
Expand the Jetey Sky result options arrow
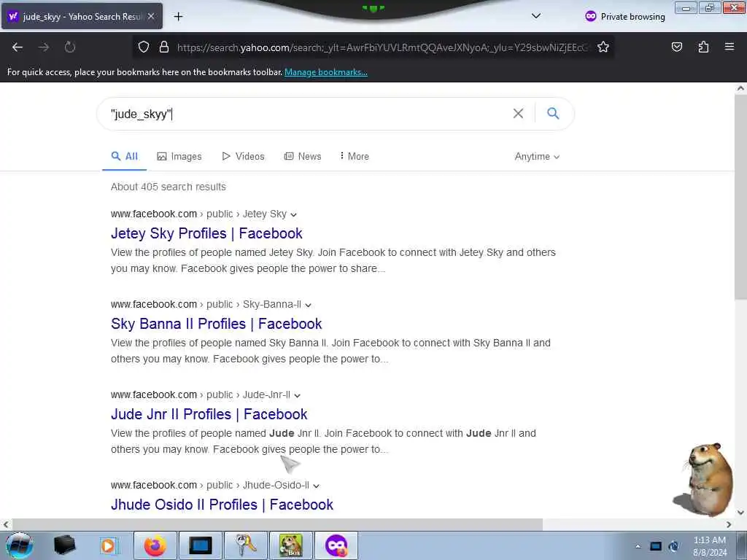[x=293, y=215]
